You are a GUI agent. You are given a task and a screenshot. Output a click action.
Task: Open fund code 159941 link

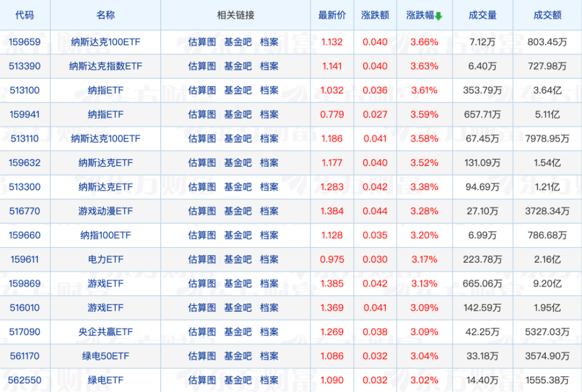tap(24, 114)
